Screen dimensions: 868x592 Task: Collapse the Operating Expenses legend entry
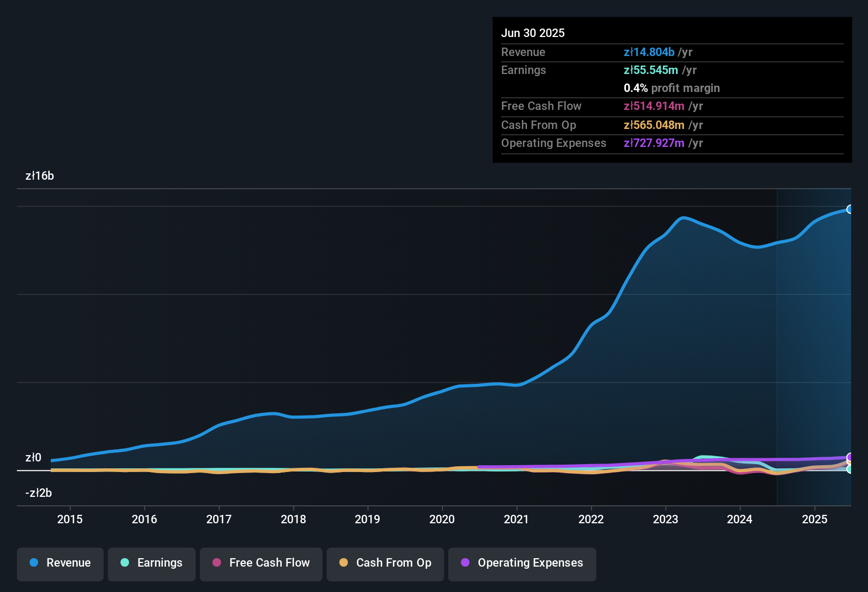point(522,563)
